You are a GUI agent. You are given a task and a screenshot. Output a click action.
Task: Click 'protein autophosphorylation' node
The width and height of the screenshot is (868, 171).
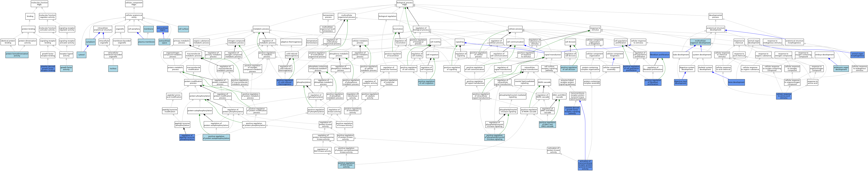(200, 111)
